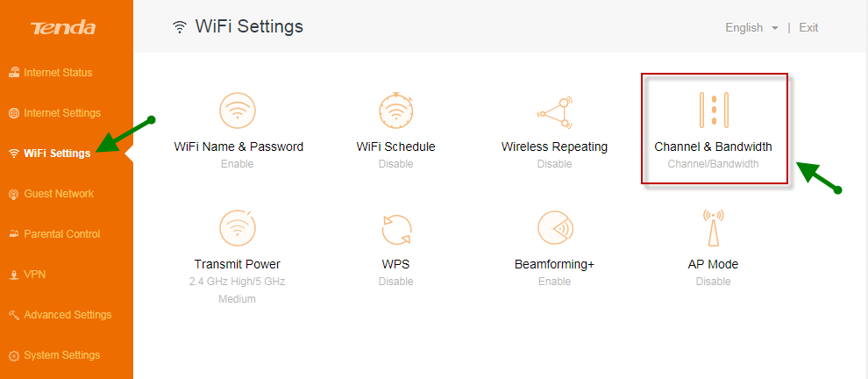Click the AP Mode antenna icon
This screenshot has width=868, height=379.
coord(713,228)
